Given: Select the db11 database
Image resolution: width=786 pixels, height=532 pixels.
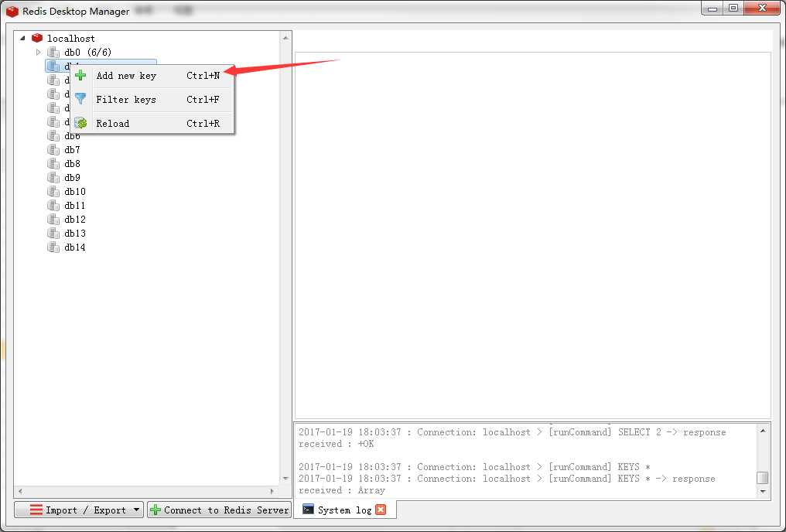Looking at the screenshot, I should (x=75, y=206).
